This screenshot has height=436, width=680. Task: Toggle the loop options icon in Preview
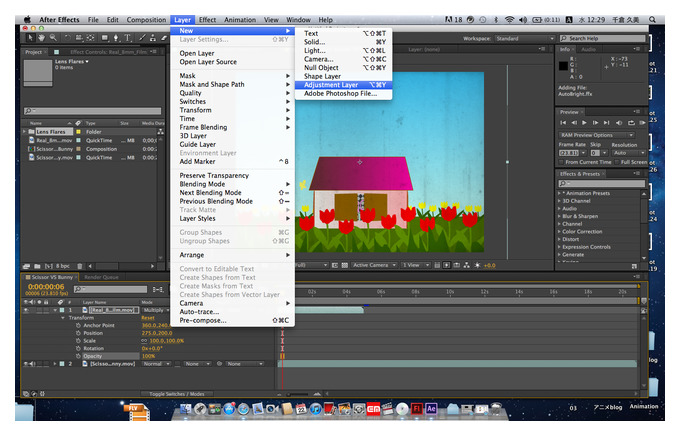(x=631, y=123)
